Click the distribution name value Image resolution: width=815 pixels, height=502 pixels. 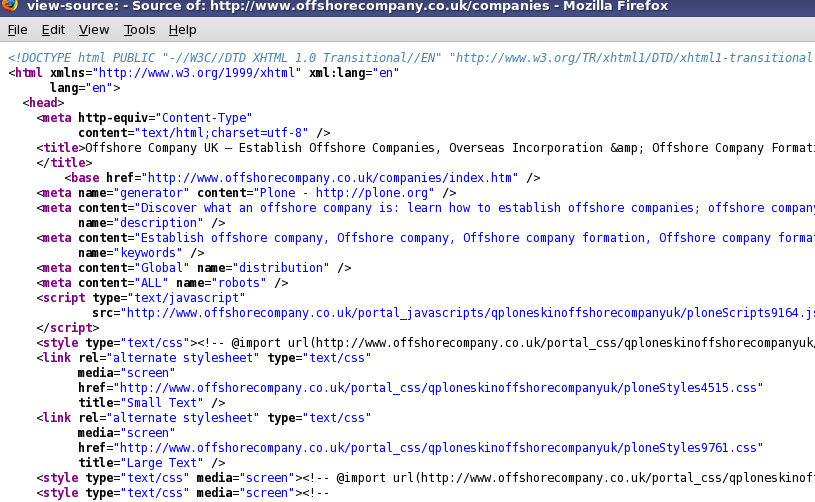(x=281, y=268)
